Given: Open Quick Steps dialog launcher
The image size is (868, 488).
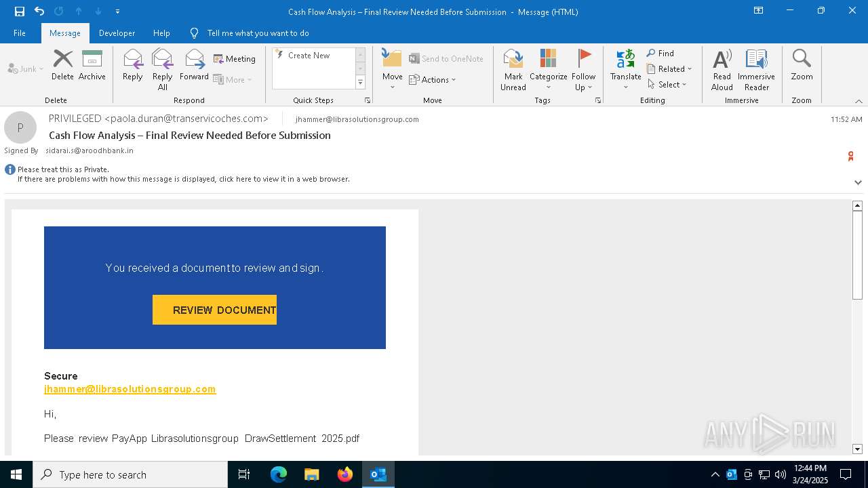Looking at the screenshot, I should (368, 100).
